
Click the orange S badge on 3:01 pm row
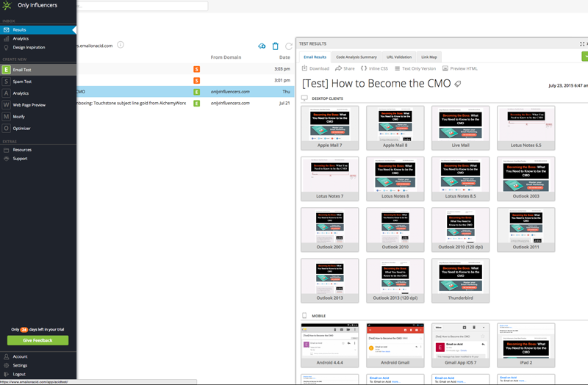click(x=196, y=81)
